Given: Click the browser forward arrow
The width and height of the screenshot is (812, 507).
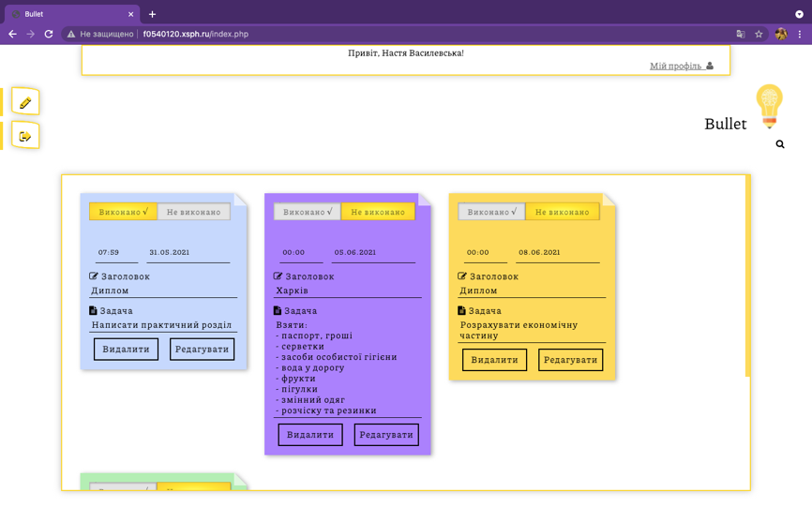Looking at the screenshot, I should (31, 34).
